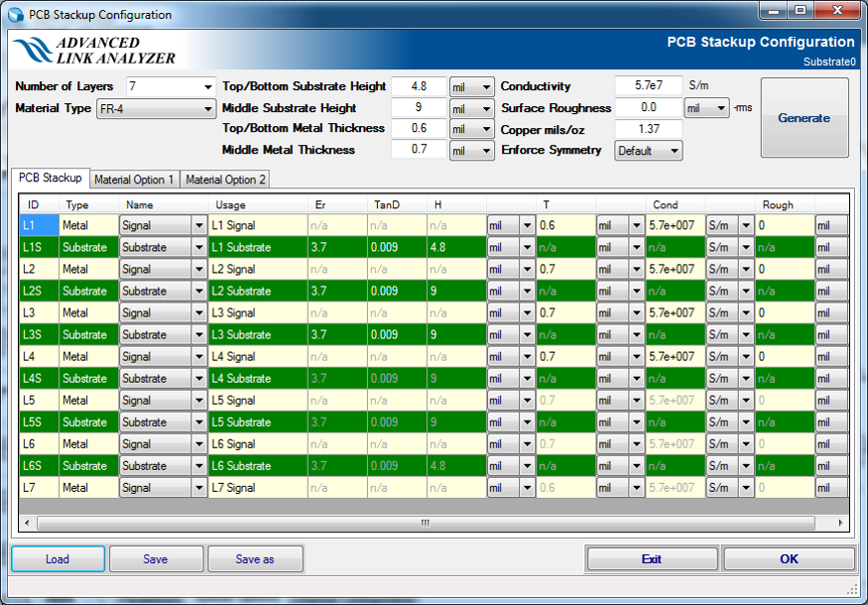The width and height of the screenshot is (868, 605).
Task: Click the L1 row T value 0.6
Action: (x=565, y=225)
